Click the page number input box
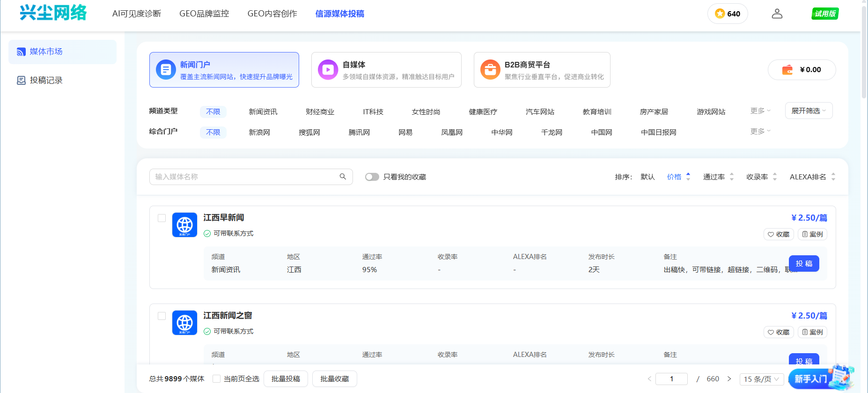 671,379
